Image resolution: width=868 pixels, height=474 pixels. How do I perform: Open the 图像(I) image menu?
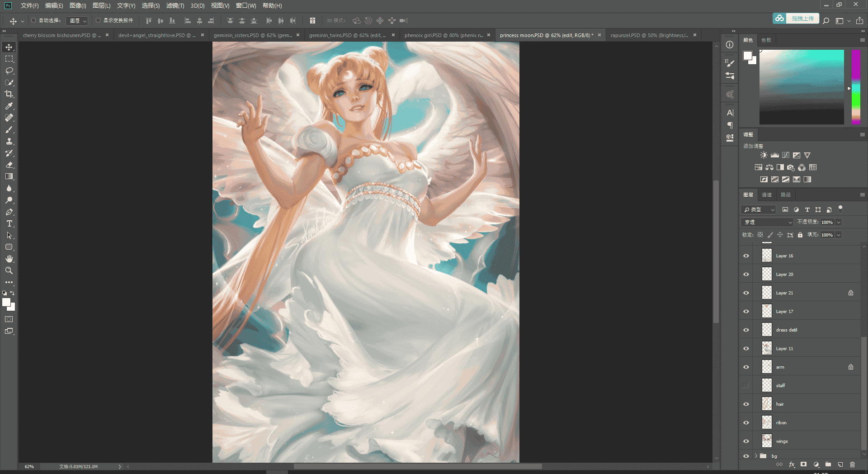(78, 6)
